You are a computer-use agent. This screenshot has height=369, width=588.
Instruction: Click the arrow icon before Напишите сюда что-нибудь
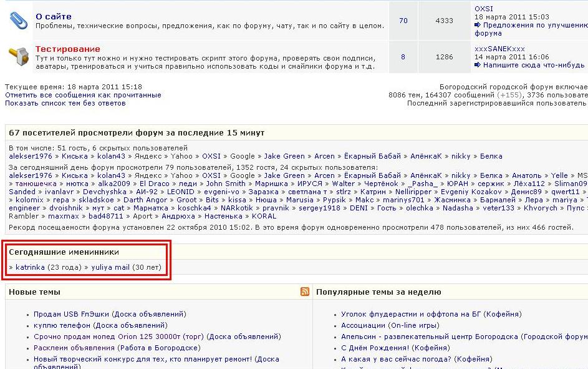pos(478,65)
